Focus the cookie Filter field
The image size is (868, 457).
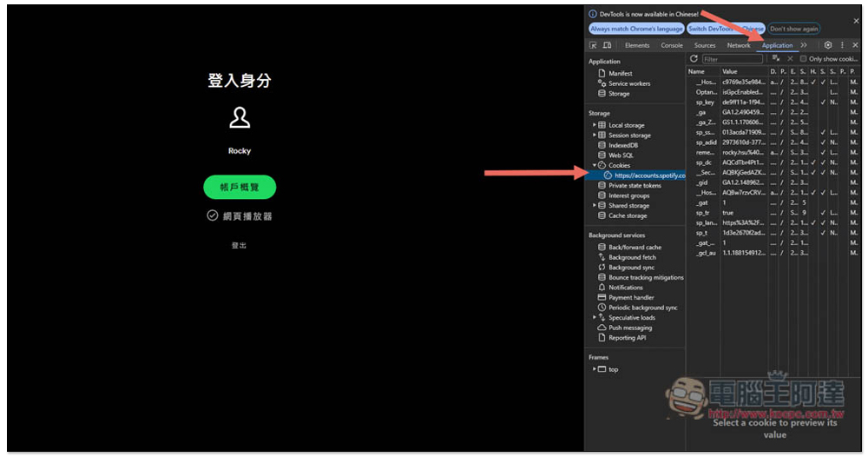pos(733,59)
